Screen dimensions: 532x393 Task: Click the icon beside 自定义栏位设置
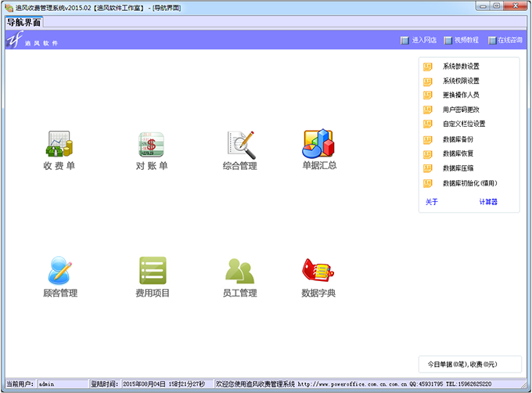click(428, 124)
